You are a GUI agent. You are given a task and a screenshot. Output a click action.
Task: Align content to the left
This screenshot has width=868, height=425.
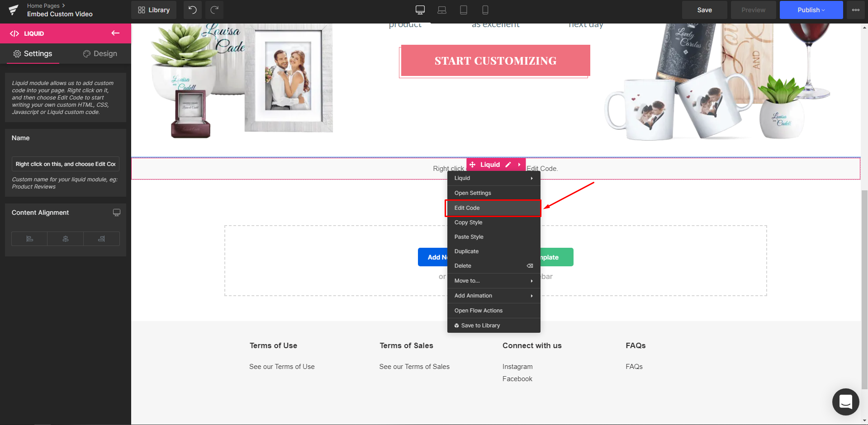click(x=29, y=239)
